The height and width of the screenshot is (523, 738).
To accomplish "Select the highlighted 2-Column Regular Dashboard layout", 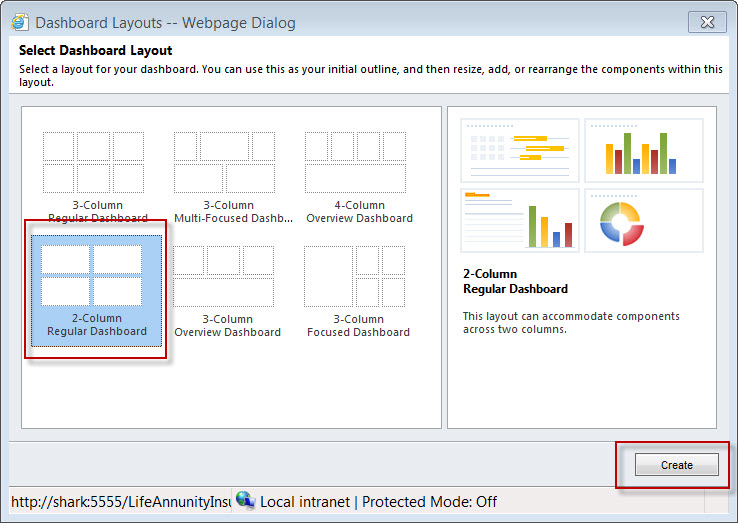I will (95, 289).
